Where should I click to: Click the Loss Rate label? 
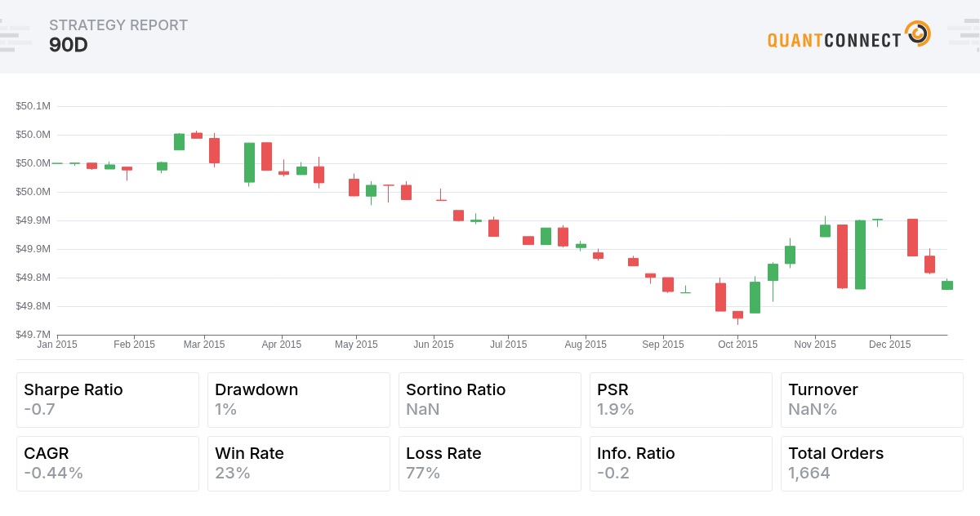pyautogui.click(x=443, y=453)
